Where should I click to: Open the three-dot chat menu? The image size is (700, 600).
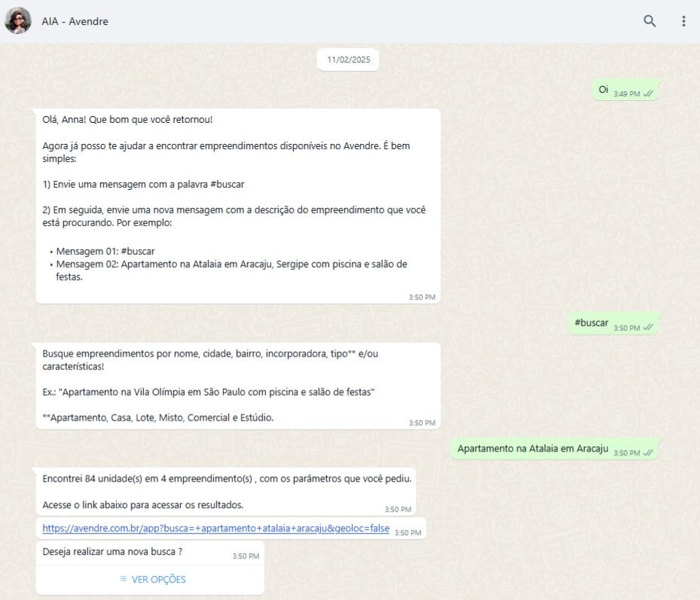pyautogui.click(x=683, y=21)
